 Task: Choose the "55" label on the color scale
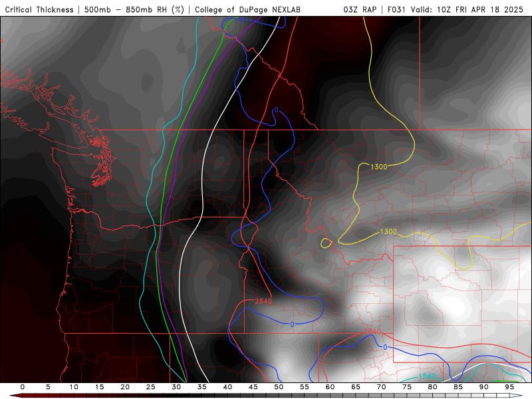305,387
